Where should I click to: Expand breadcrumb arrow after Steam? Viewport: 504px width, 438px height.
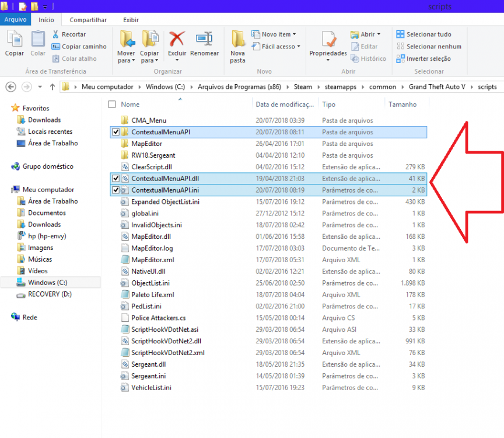click(318, 87)
